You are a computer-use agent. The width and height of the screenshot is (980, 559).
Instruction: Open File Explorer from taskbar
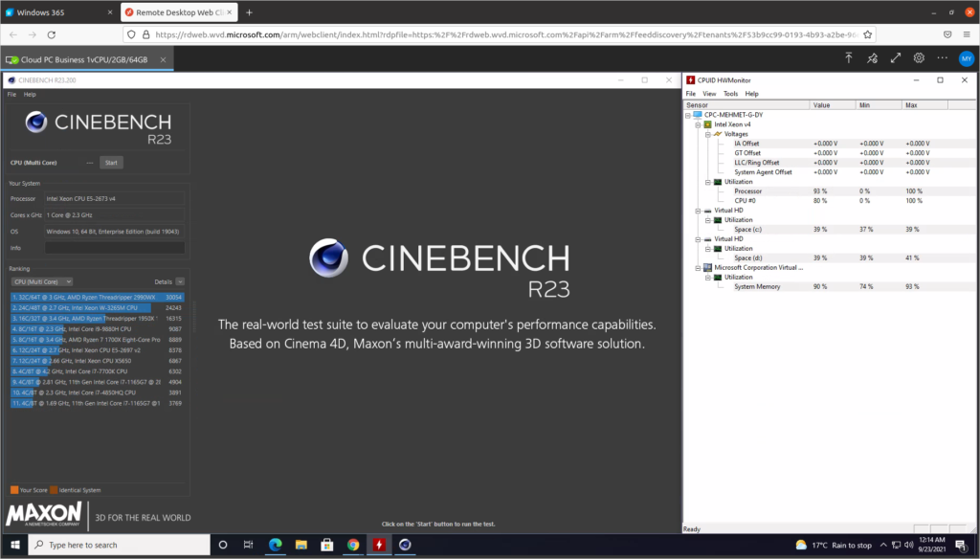tap(301, 546)
